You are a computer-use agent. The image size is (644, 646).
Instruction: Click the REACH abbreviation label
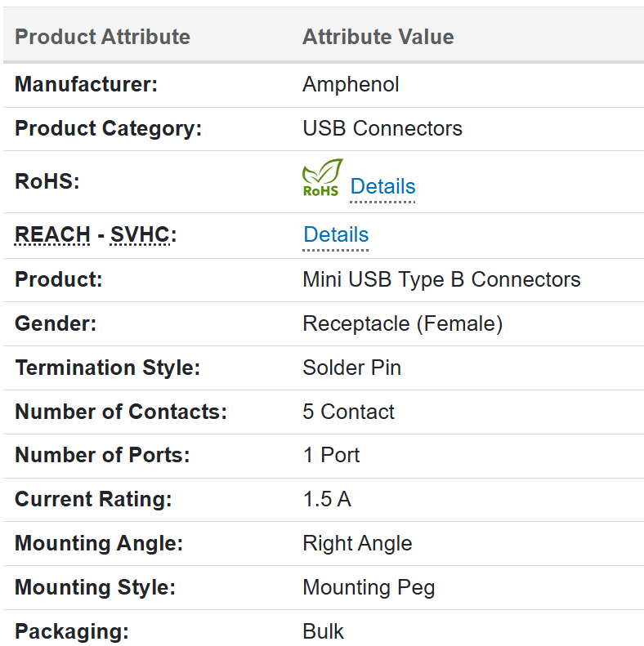click(52, 235)
